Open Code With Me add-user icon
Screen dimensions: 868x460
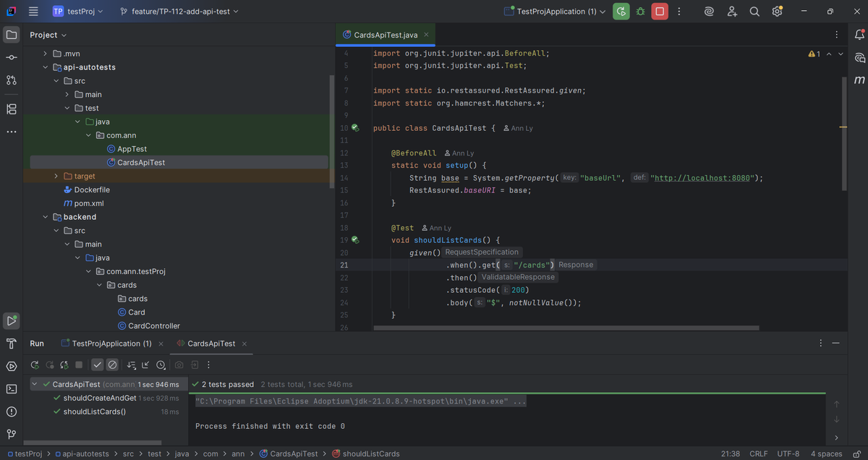point(732,12)
